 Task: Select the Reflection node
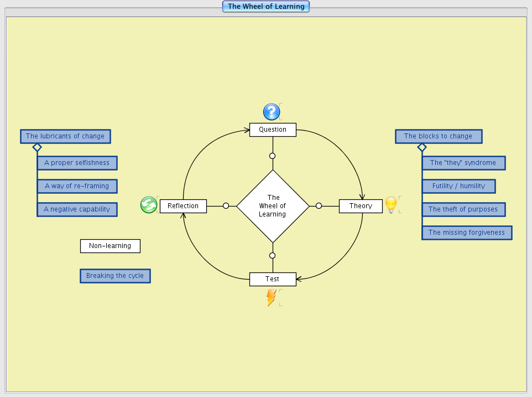point(183,206)
